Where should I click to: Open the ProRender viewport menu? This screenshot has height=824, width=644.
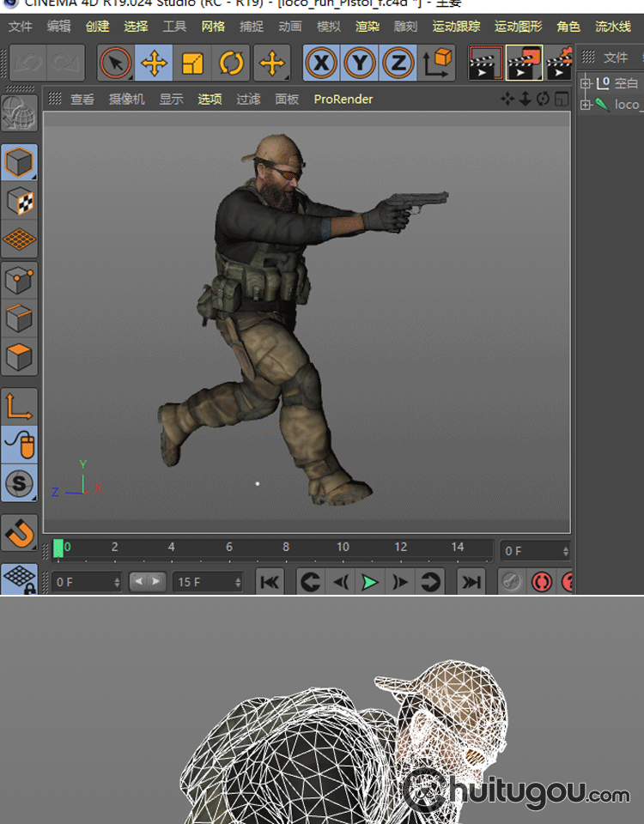(343, 100)
